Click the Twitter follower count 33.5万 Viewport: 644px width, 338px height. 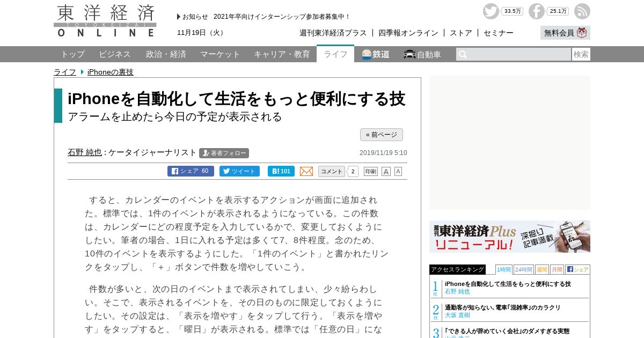point(513,11)
